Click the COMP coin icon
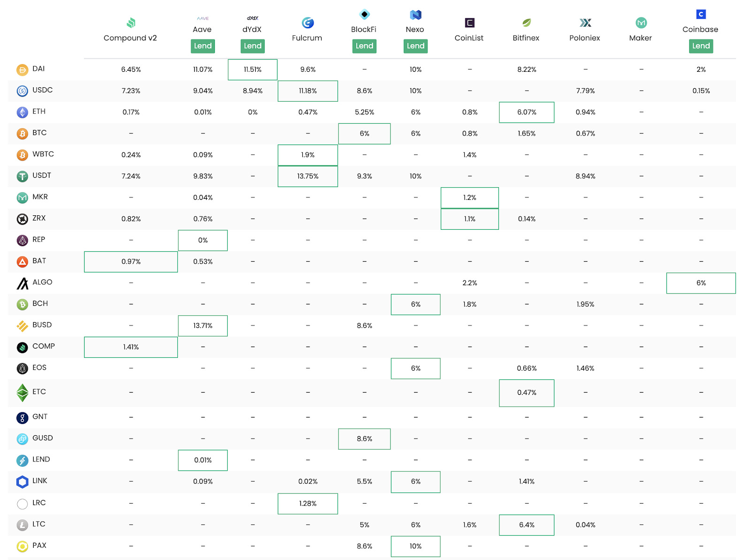The width and height of the screenshot is (751, 560). click(x=23, y=347)
